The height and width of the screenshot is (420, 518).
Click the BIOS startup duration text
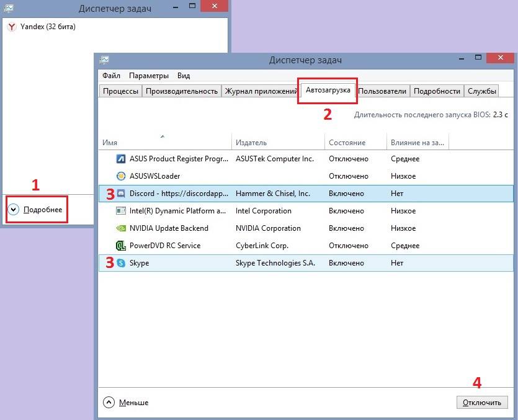click(x=431, y=115)
